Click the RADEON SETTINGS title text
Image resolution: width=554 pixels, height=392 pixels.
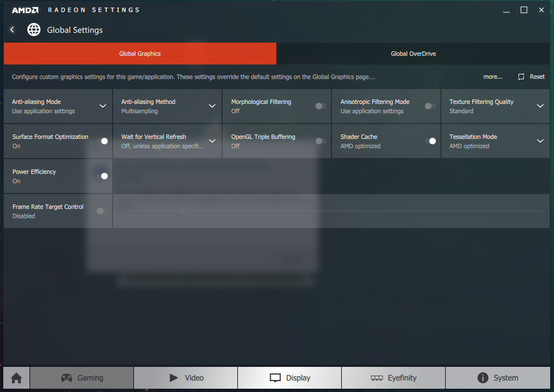(94, 10)
